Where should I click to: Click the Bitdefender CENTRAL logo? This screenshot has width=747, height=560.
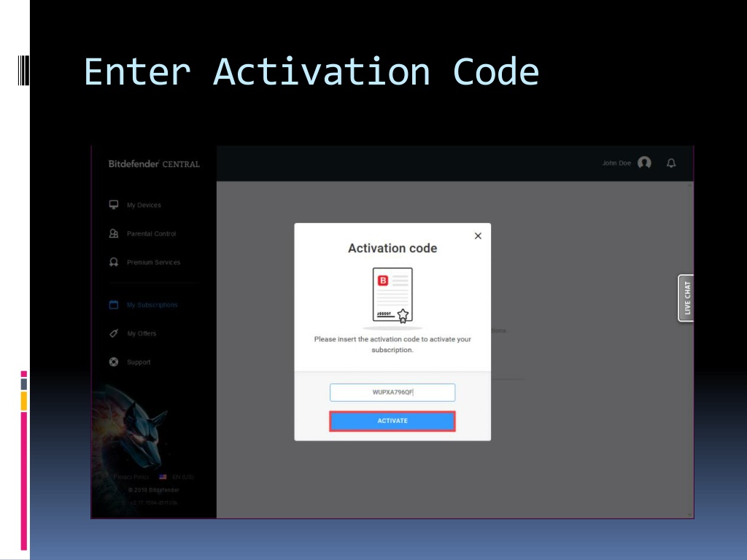154,164
